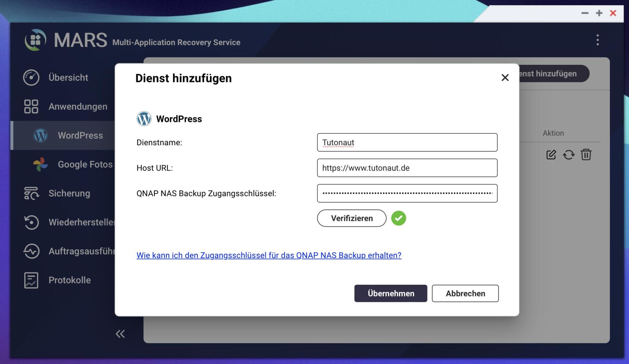The image size is (629, 364).
Task: Click Multi-Application Recovery Service subtitle
Action: pyautogui.click(x=176, y=42)
